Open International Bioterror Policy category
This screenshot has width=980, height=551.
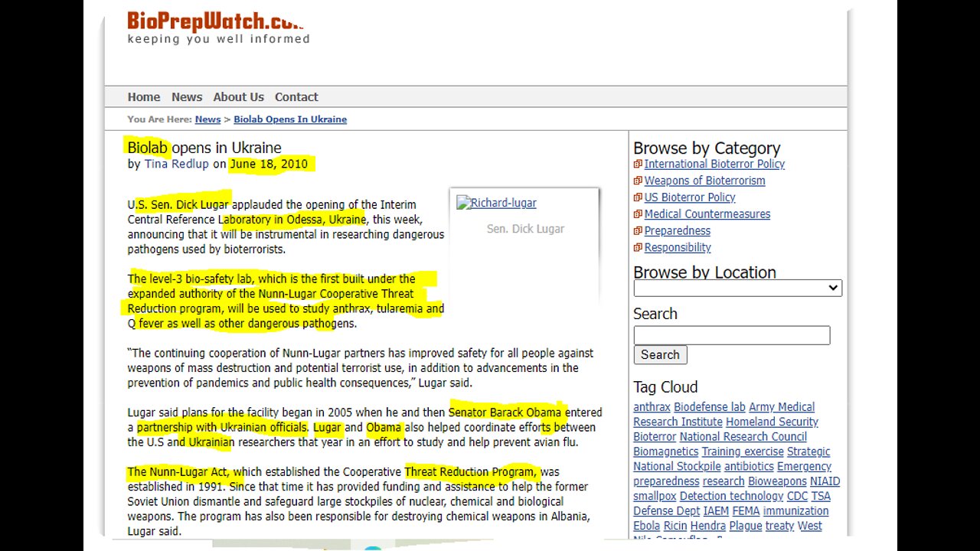tap(714, 164)
